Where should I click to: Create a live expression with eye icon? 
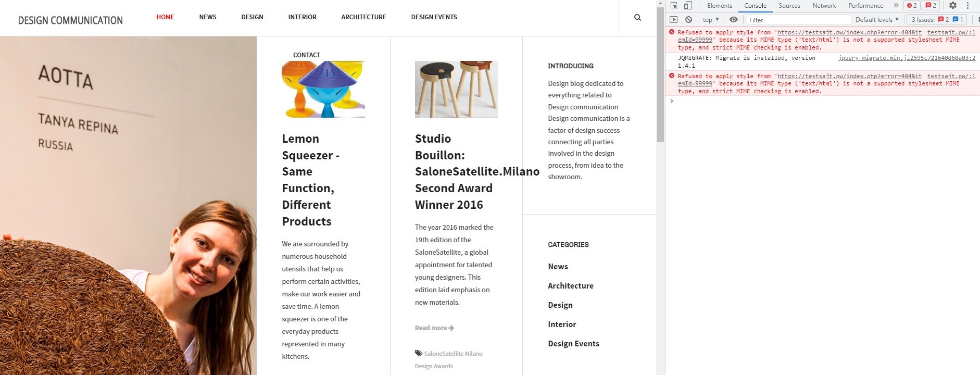pos(734,20)
